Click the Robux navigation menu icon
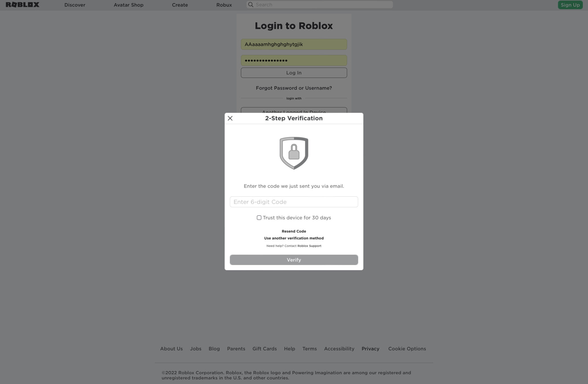The height and width of the screenshot is (384, 588). click(224, 5)
